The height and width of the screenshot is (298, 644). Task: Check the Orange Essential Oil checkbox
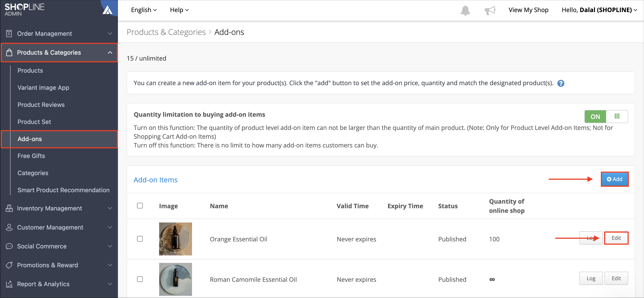[140, 239]
